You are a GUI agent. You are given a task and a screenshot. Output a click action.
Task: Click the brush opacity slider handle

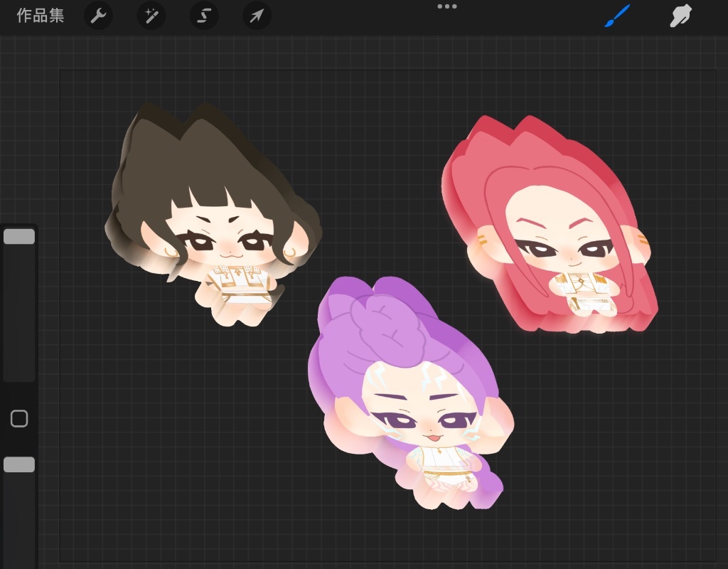[19, 464]
